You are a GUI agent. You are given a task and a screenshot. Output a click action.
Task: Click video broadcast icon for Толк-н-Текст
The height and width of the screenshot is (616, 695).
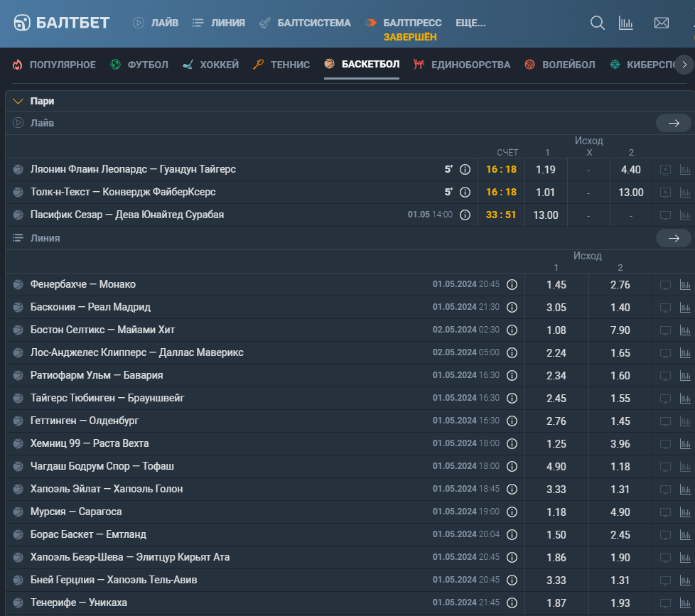pyautogui.click(x=665, y=192)
